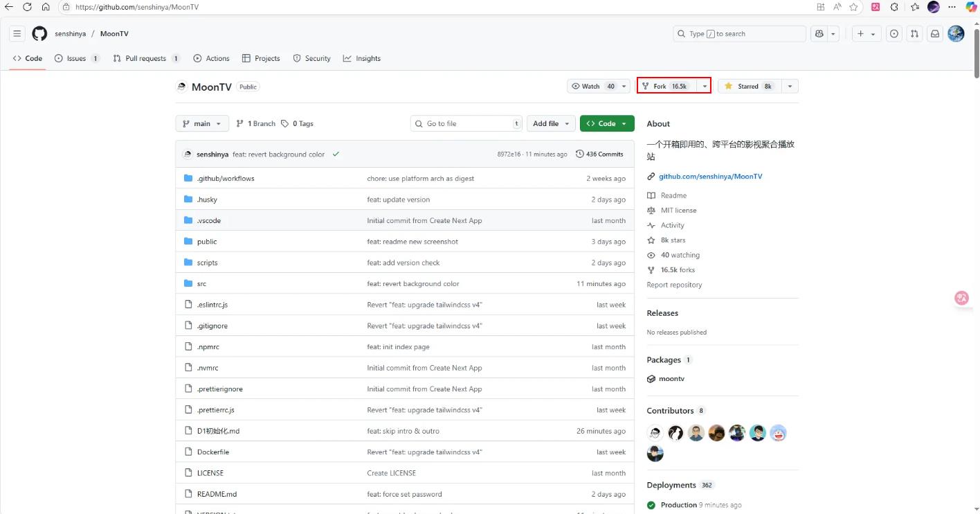Open the Activity sidebar link

tap(672, 225)
